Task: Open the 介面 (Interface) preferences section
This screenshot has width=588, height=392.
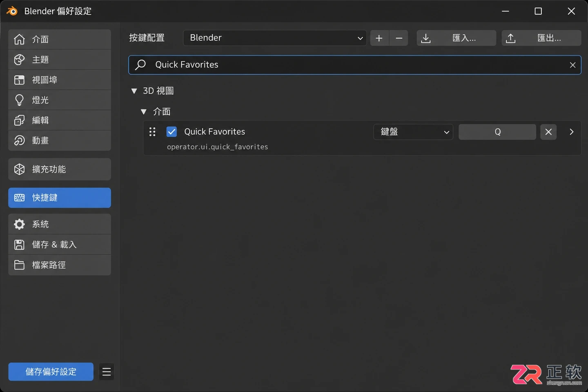Action: [x=60, y=39]
